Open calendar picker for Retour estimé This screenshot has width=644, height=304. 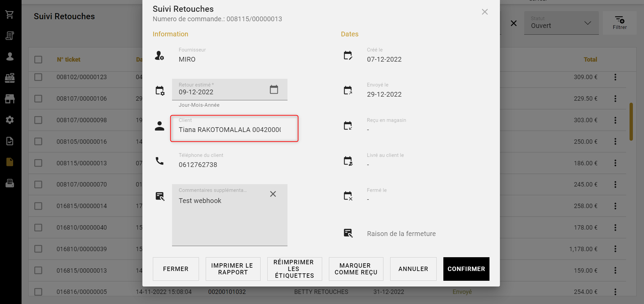pyautogui.click(x=274, y=90)
